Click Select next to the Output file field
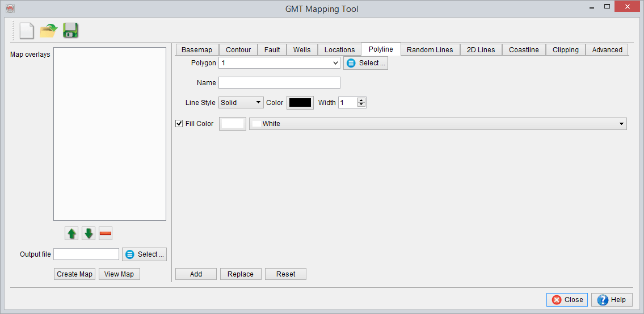Viewport: 644px width, 314px height. click(145, 254)
